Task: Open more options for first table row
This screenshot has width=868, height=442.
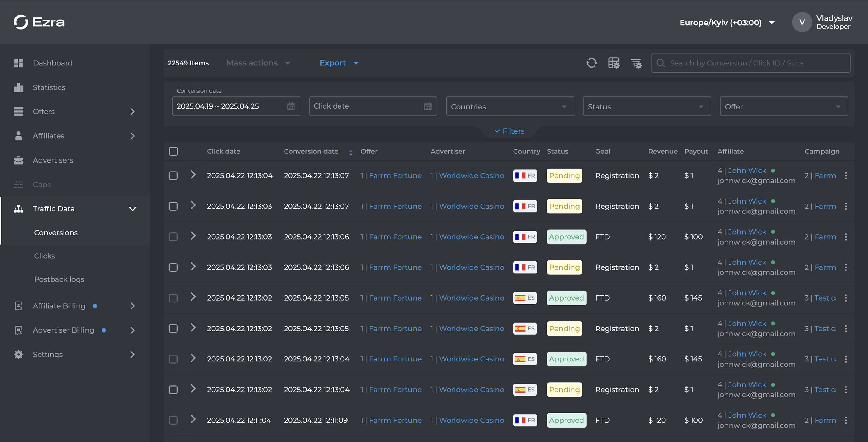Action: pos(846,176)
